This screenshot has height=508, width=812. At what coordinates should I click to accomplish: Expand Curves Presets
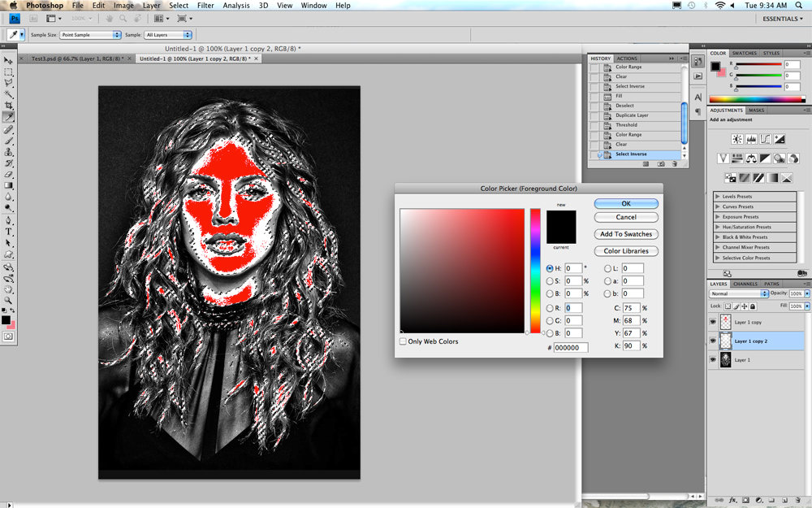pyautogui.click(x=717, y=206)
